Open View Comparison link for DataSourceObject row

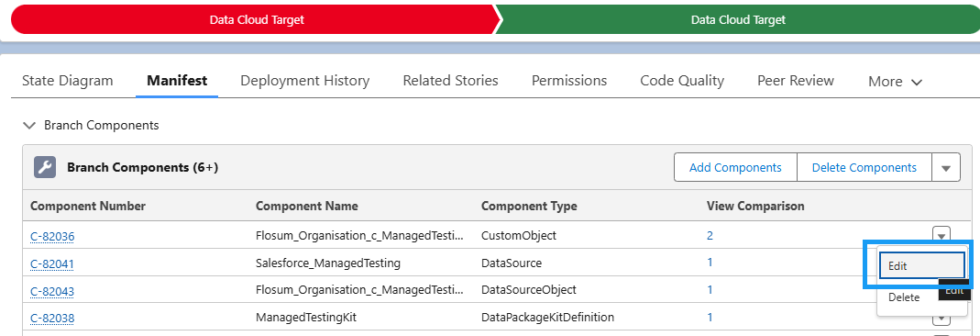710,290
